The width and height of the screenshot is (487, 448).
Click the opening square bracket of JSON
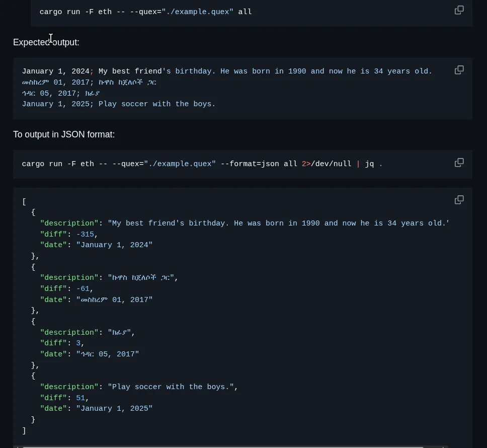[x=24, y=202]
